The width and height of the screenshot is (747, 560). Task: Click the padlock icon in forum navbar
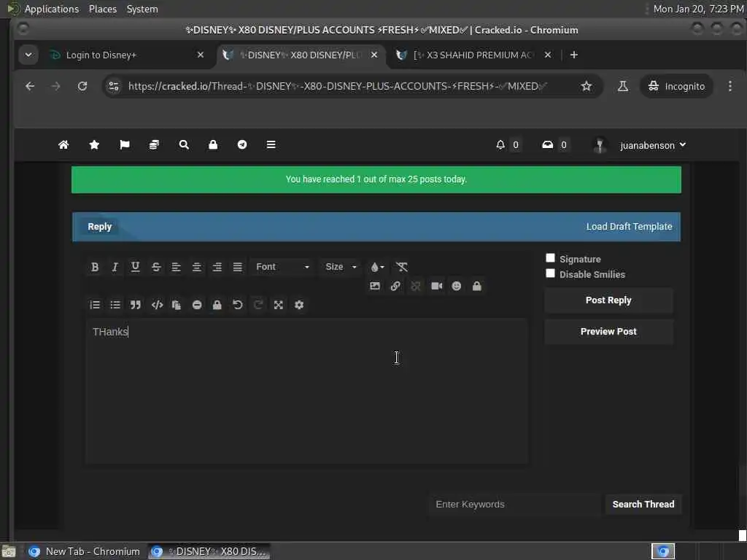tap(213, 145)
